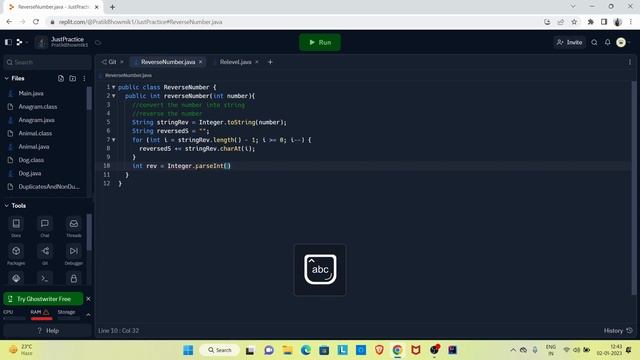Open the Debugger tool
The width and height of the screenshot is (640, 360).
[x=73, y=255]
